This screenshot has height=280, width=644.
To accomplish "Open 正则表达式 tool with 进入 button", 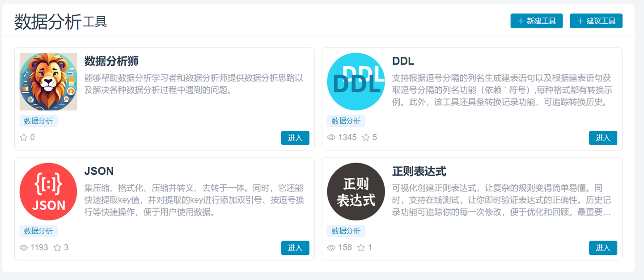I will click(603, 248).
